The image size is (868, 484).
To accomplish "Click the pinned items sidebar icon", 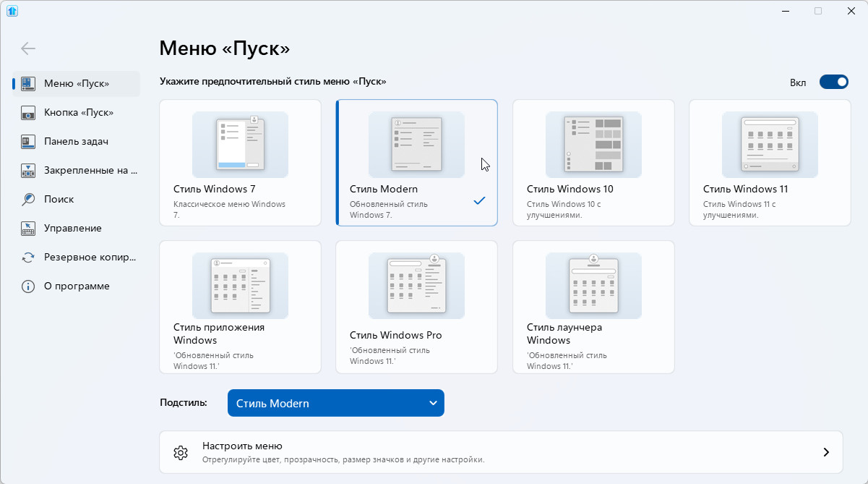I will pyautogui.click(x=28, y=171).
